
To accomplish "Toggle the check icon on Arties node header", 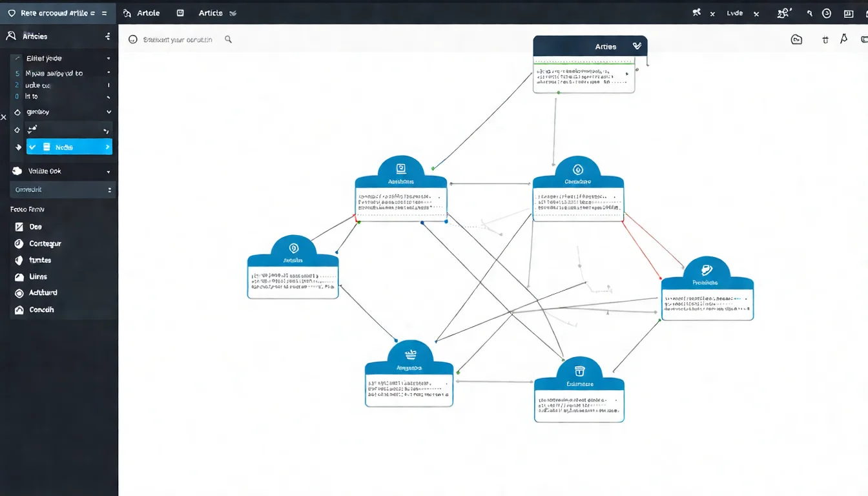I will coord(637,46).
